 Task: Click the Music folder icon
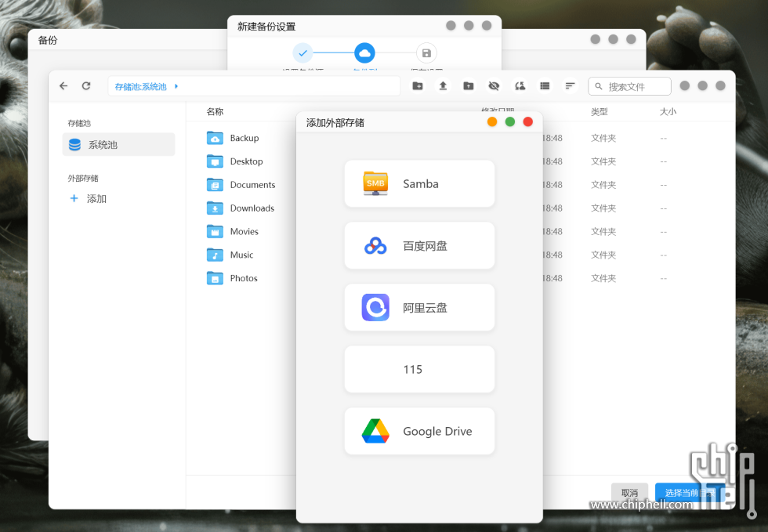[x=215, y=255]
